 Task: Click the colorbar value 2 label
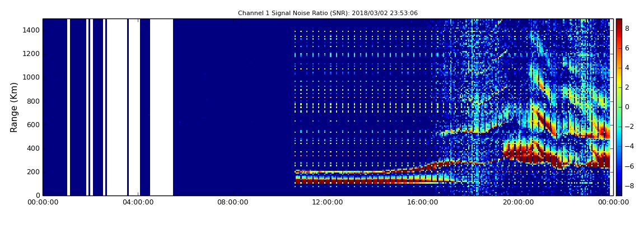(627, 87)
